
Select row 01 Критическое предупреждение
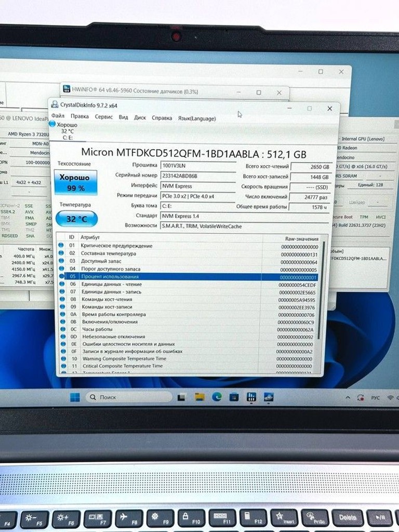189,246
